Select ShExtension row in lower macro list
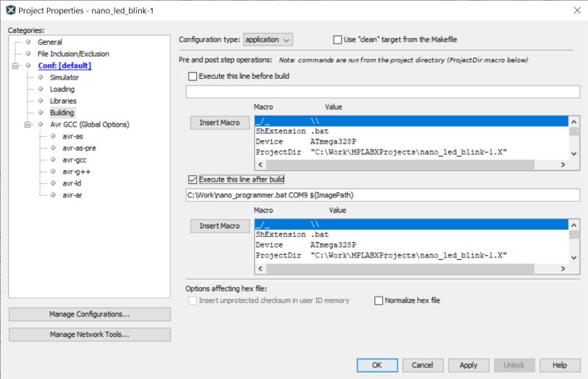The height and width of the screenshot is (379, 588). pos(411,234)
